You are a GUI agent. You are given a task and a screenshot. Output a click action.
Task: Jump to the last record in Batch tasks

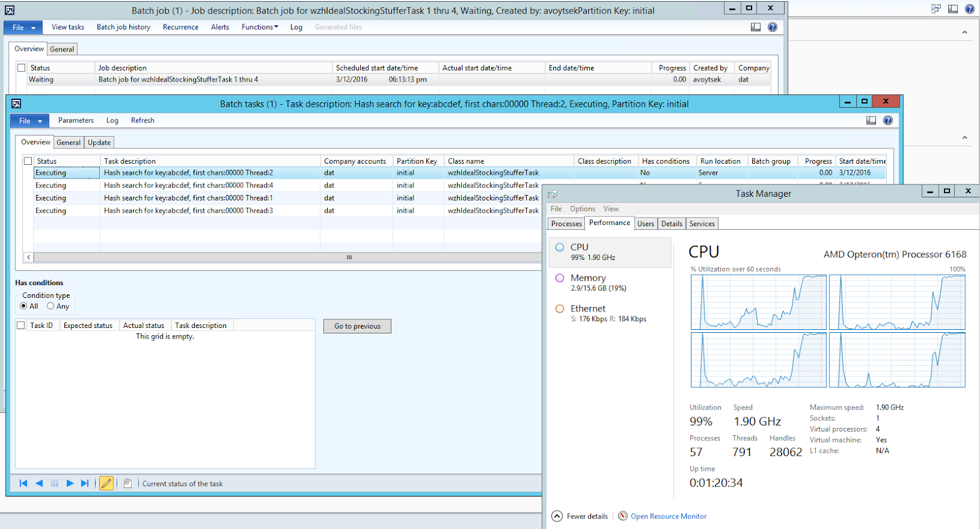[x=85, y=483]
